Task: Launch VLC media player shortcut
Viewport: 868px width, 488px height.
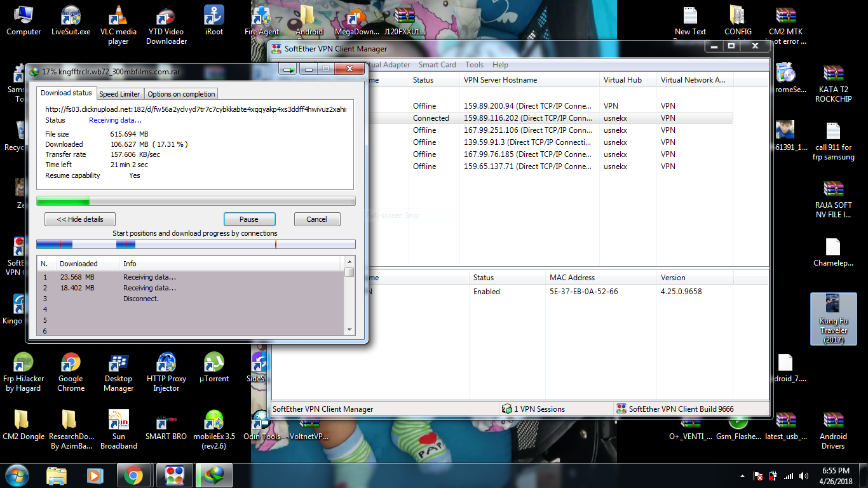Action: (118, 25)
